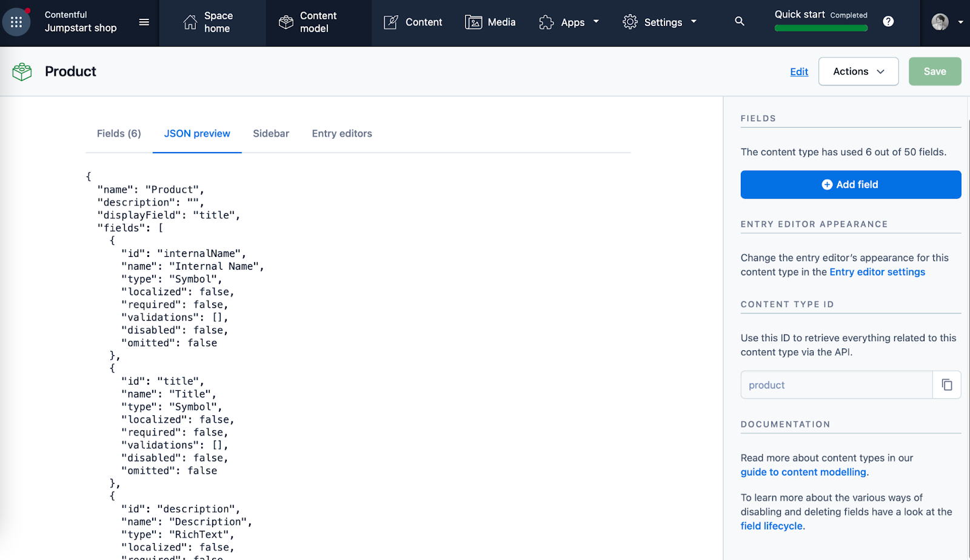Click the Add field button
Screen dimensions: 970x560
point(850,184)
